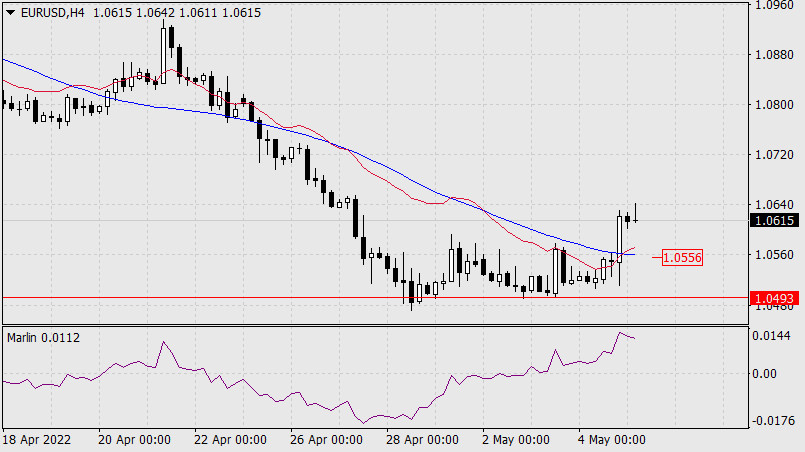
Task: Click the 1.0880 price axis label
Action: [x=774, y=54]
